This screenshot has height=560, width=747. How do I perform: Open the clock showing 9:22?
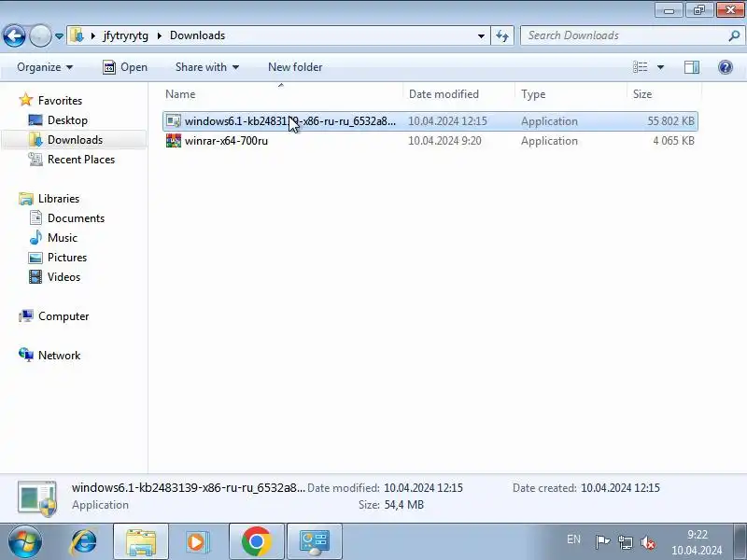point(697,542)
